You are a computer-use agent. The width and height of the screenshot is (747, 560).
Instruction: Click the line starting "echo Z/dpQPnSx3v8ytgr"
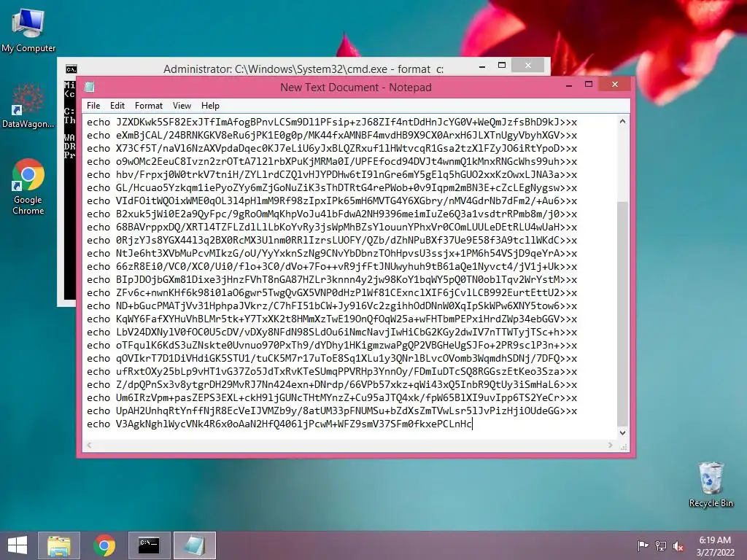point(332,385)
